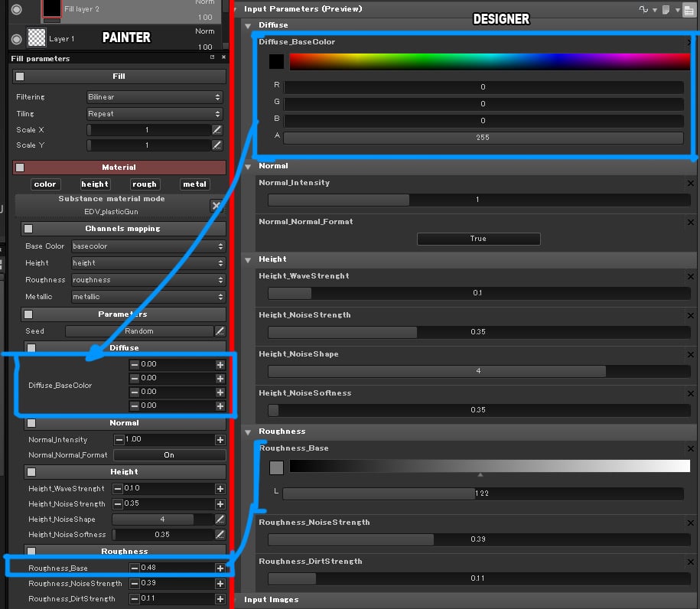
Task: Click the pop-out icon on Fill parameters header
Action: click(212, 57)
